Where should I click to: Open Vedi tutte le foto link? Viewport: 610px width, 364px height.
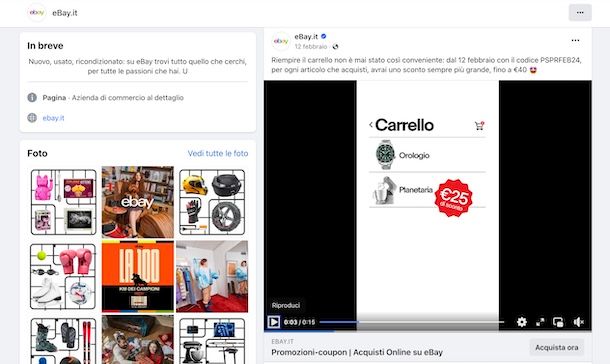tap(218, 153)
